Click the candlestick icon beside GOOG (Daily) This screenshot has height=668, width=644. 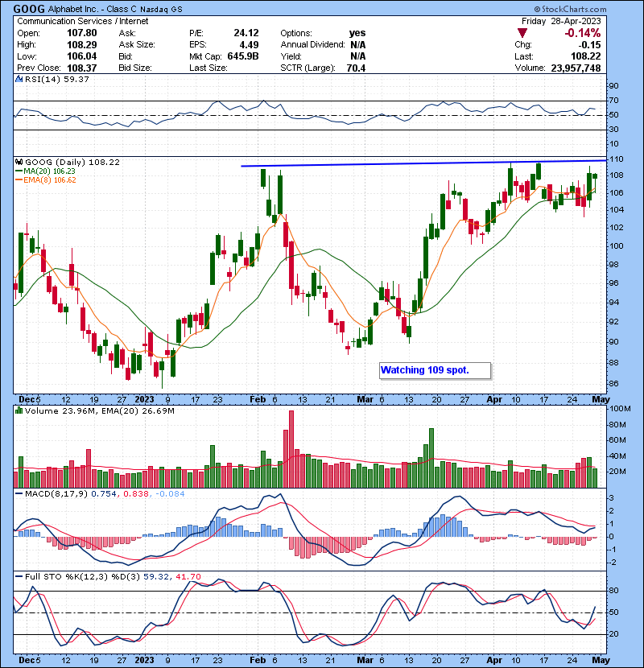[x=19, y=162]
